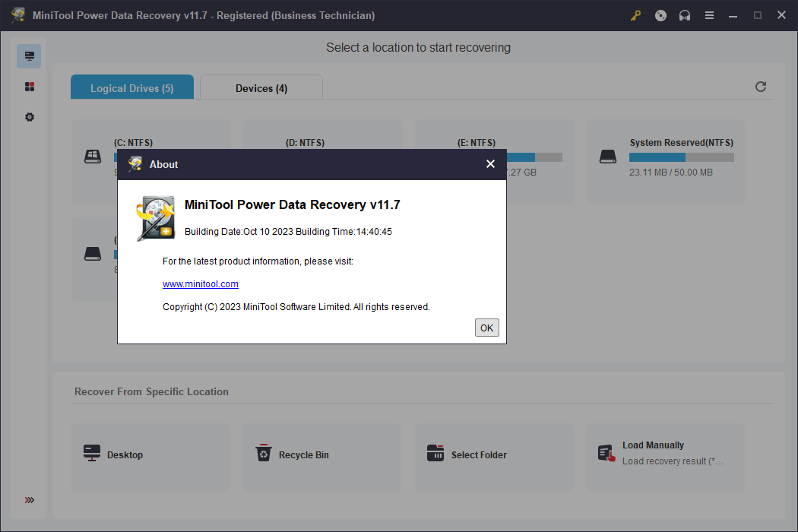Select the second-row drive icon on the left
Viewport: 798px width, 532px height.
[x=93, y=254]
